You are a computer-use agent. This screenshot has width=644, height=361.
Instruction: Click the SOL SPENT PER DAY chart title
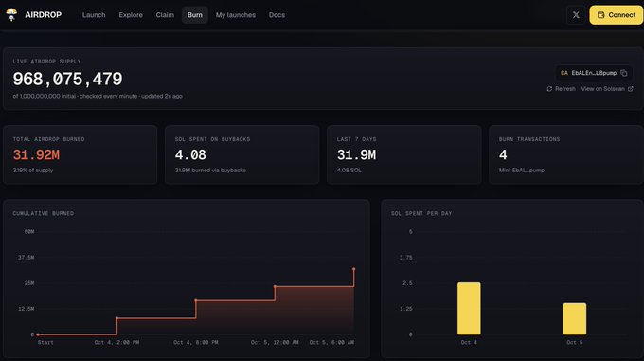(421, 213)
